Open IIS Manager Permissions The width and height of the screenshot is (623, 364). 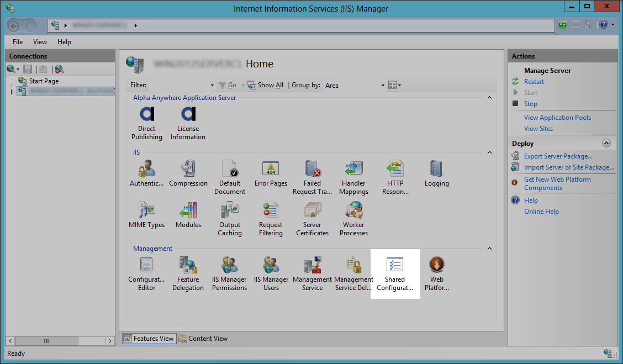(x=229, y=273)
